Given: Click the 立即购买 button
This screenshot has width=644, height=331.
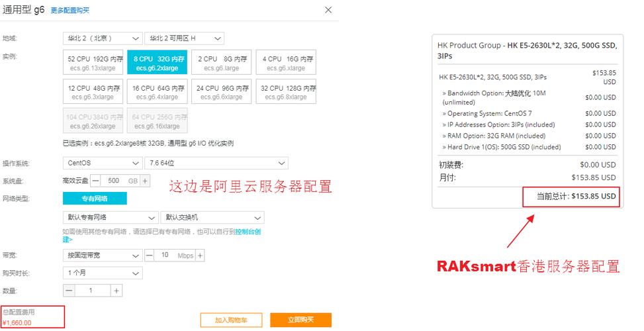Looking at the screenshot, I should [x=300, y=320].
